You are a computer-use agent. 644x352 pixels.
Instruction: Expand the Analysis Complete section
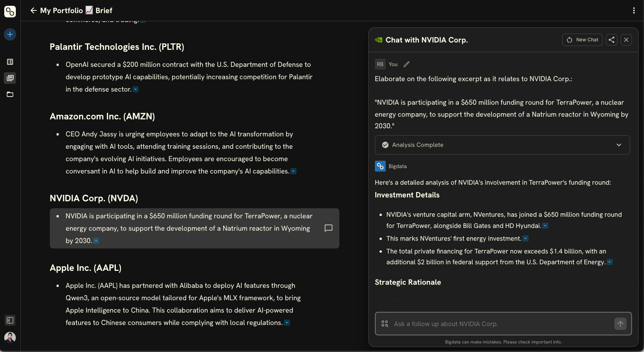click(502, 145)
